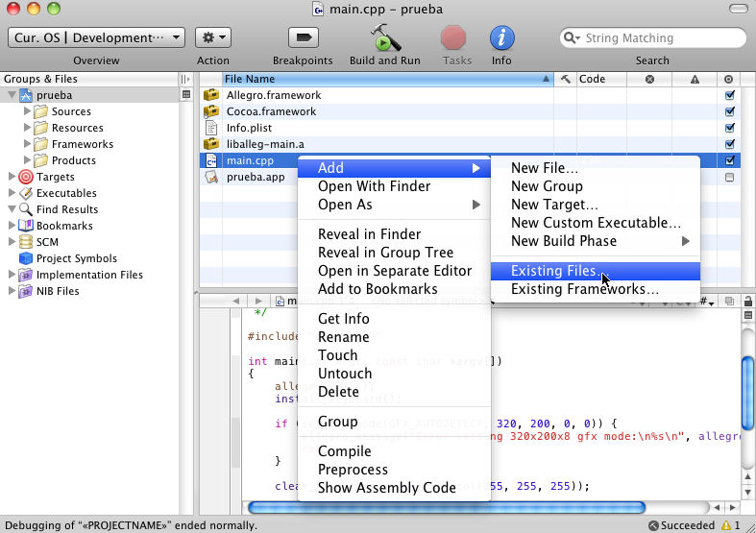
Task: Open the Action gear dropdown
Action: tap(212, 38)
